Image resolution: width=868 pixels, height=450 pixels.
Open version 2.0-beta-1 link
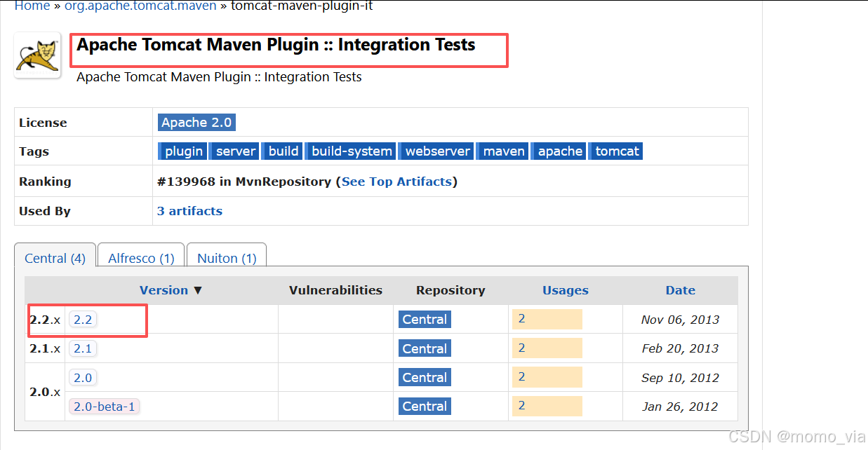pos(104,407)
